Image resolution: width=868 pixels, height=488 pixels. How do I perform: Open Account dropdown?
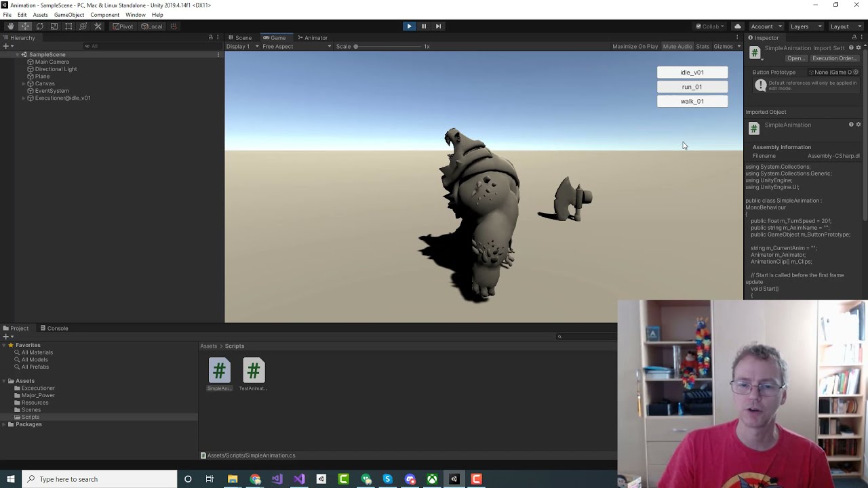[766, 26]
